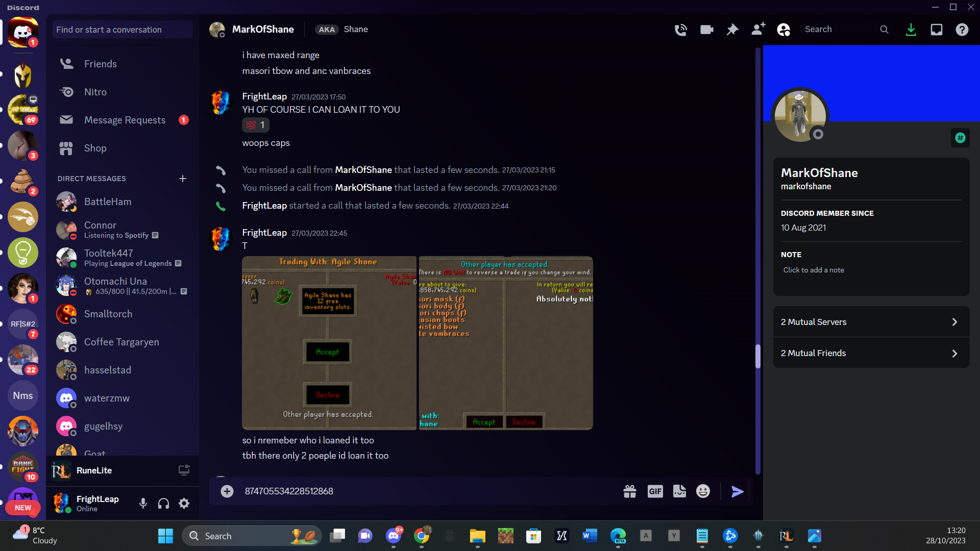The width and height of the screenshot is (980, 551).
Task: Open Message Requests
Action: pyautogui.click(x=125, y=120)
